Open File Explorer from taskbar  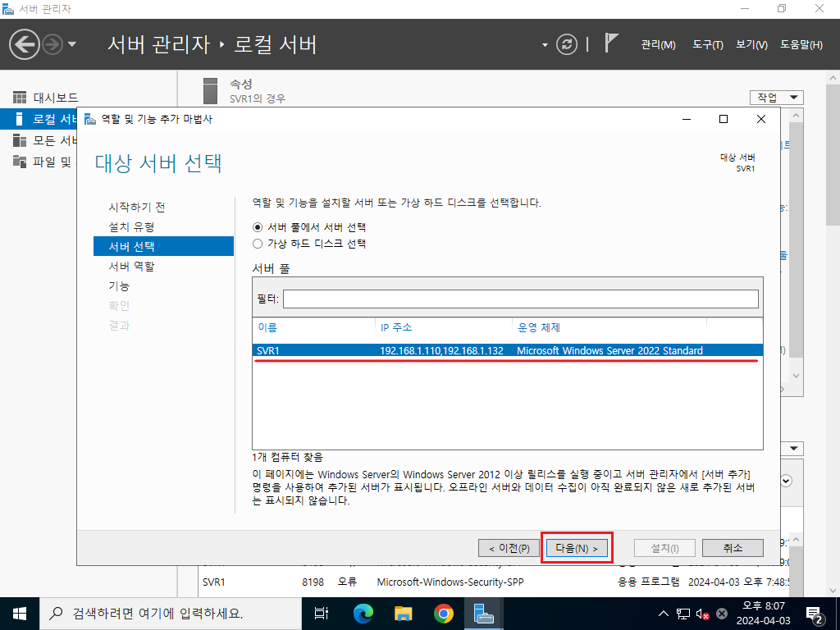403,614
